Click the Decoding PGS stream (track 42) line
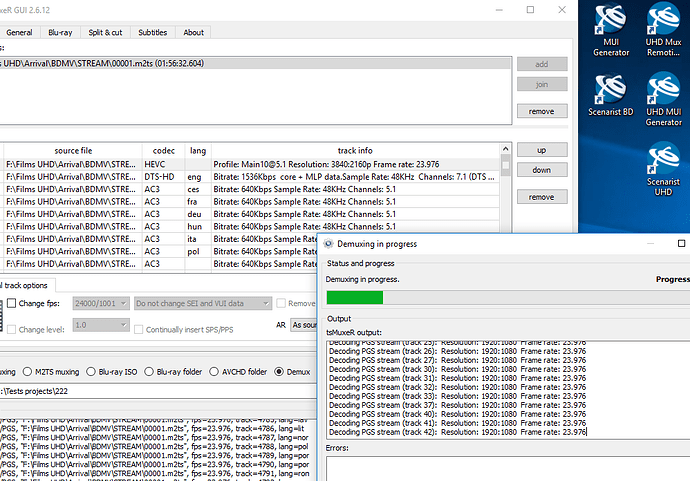 pyautogui.click(x=458, y=432)
